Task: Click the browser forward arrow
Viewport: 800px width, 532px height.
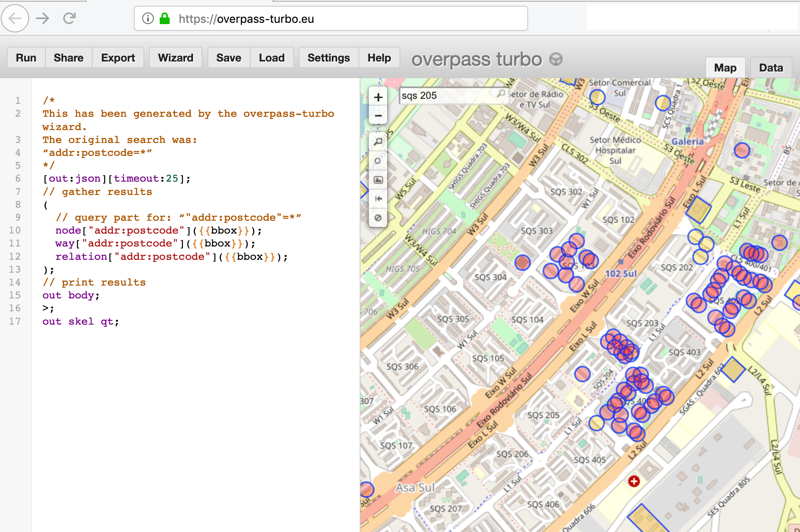Action: (x=42, y=18)
